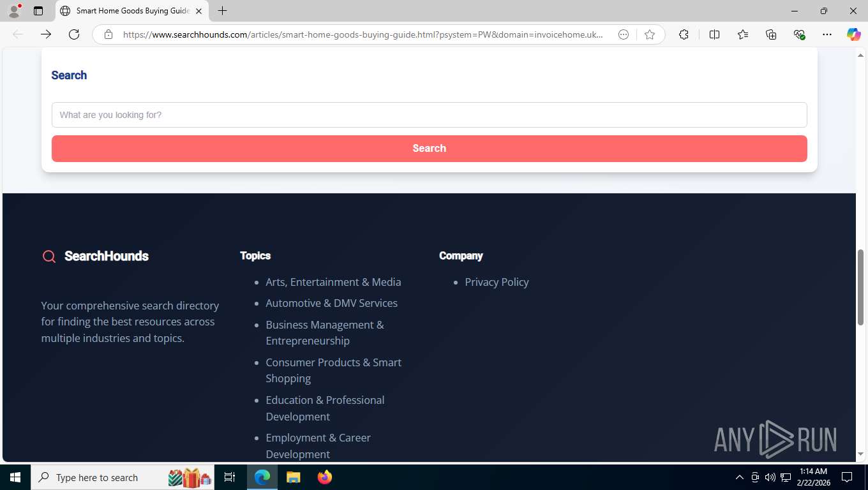868x490 pixels.
Task: Open the browser profile icon
Action: click(x=14, y=11)
